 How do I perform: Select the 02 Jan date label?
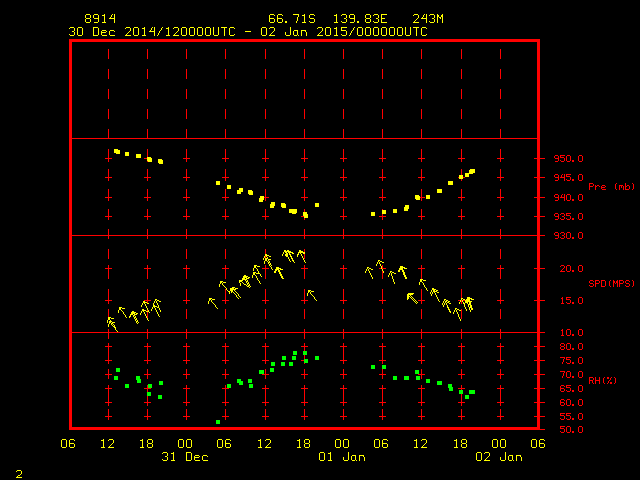click(x=497, y=457)
